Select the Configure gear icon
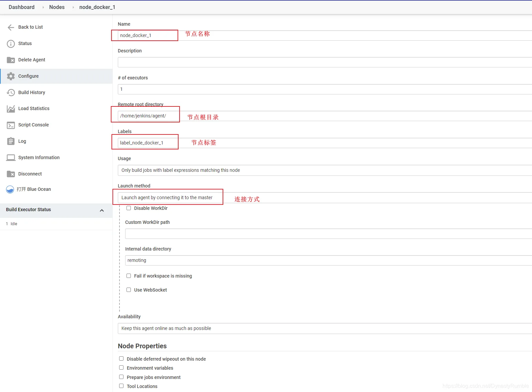Image resolution: width=532 pixels, height=392 pixels. [x=11, y=76]
